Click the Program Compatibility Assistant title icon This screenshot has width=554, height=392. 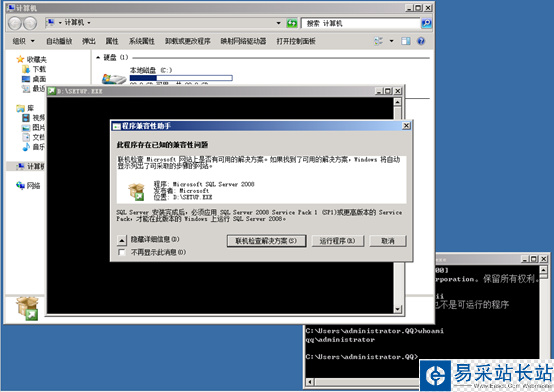click(117, 126)
